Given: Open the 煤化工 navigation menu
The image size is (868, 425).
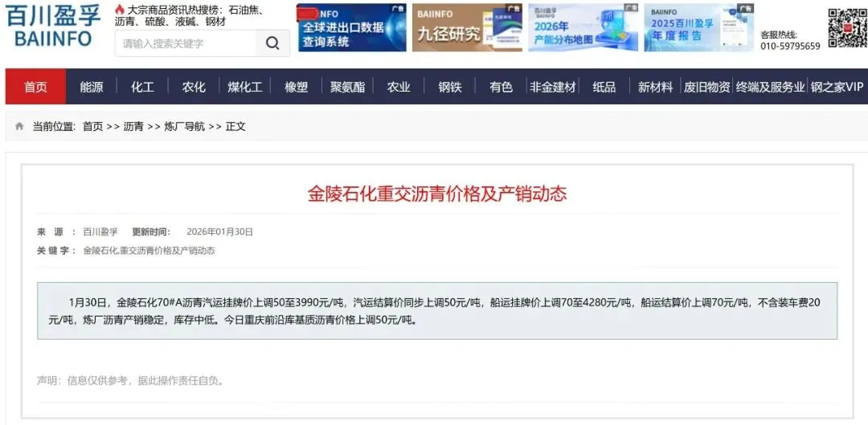Looking at the screenshot, I should point(244,87).
